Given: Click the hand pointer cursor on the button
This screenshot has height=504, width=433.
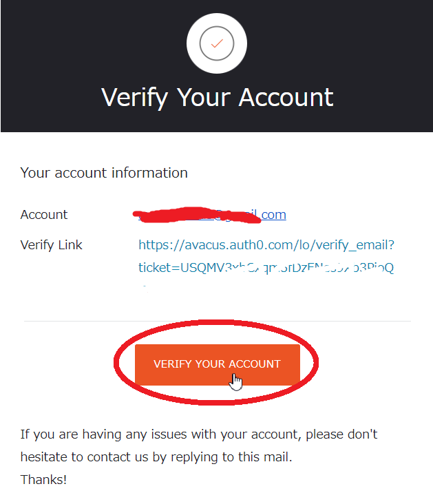Looking at the screenshot, I should 236,381.
